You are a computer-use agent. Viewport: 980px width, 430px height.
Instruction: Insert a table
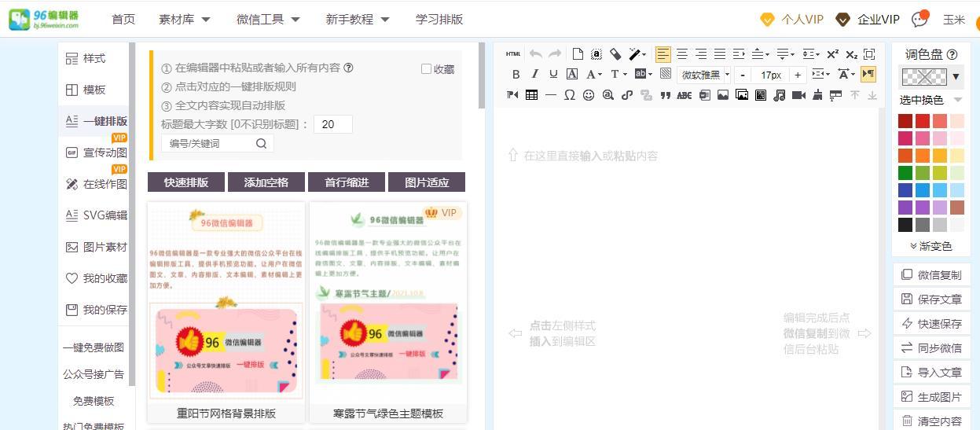point(531,95)
